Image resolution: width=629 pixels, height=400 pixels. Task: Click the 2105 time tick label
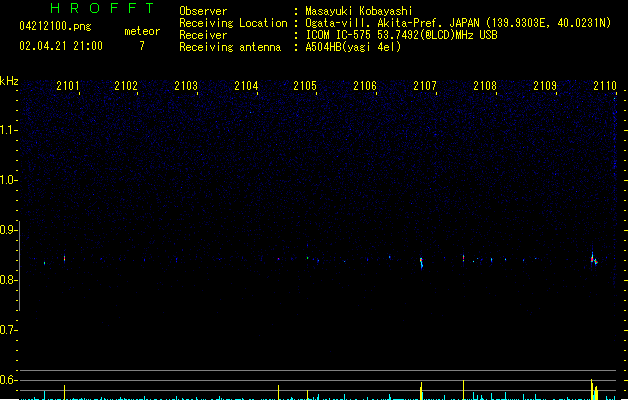point(305,86)
